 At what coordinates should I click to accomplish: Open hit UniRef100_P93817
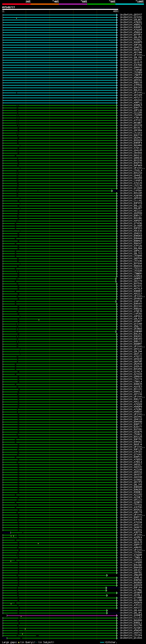click(131, 40)
